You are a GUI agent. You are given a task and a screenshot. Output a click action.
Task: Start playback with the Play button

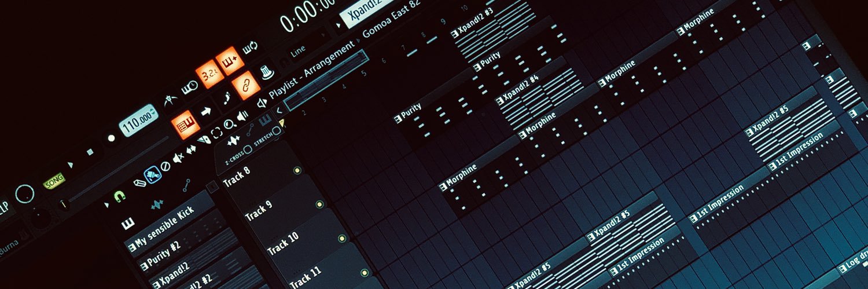point(70,164)
